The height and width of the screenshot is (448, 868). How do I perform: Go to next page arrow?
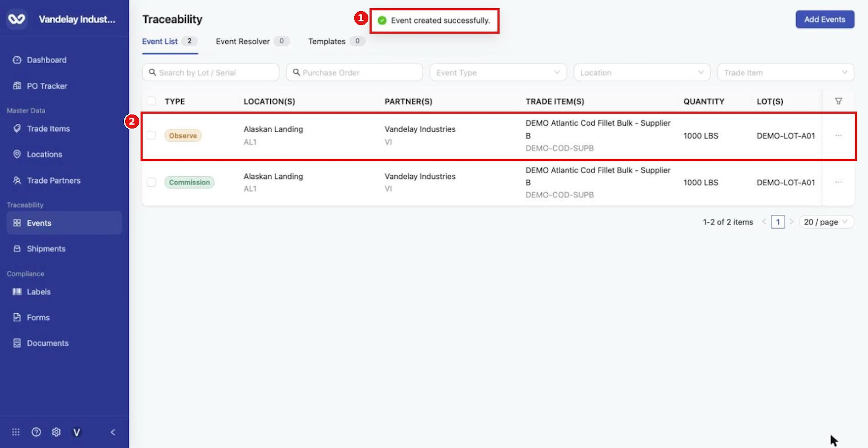[792, 222]
